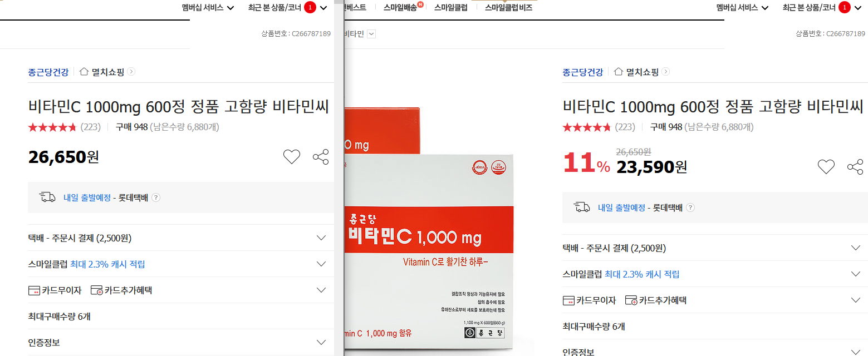Click the ? help icon after 롯데택배 on discounted page
868x356 pixels.
tap(690, 207)
